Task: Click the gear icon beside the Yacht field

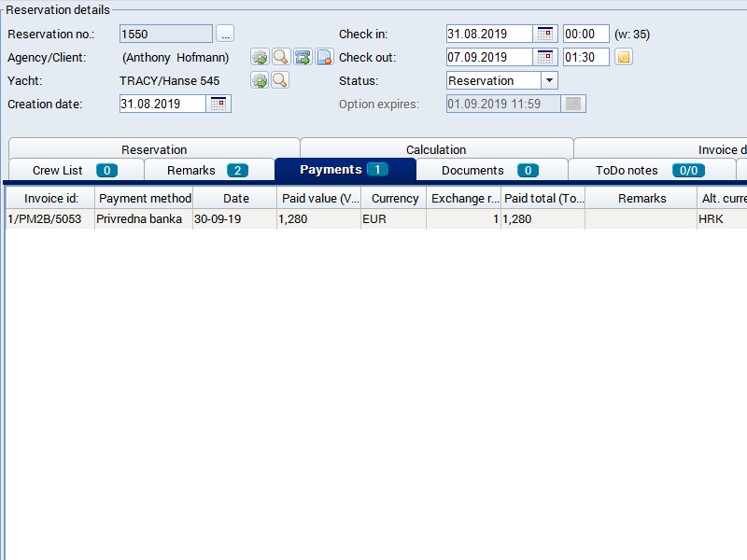Action: pyautogui.click(x=260, y=80)
